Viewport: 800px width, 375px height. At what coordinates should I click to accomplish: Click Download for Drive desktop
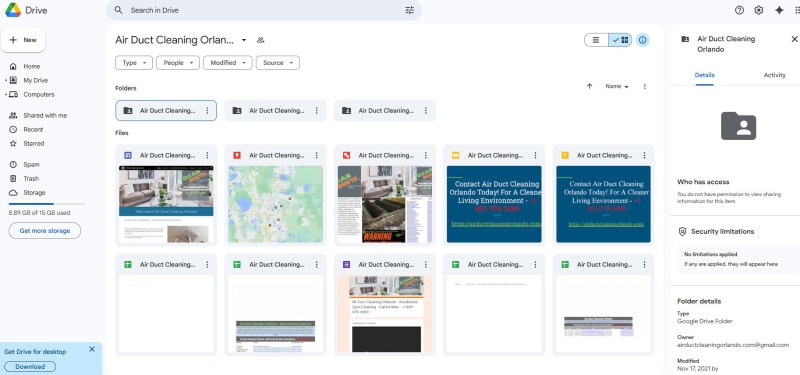[30, 366]
